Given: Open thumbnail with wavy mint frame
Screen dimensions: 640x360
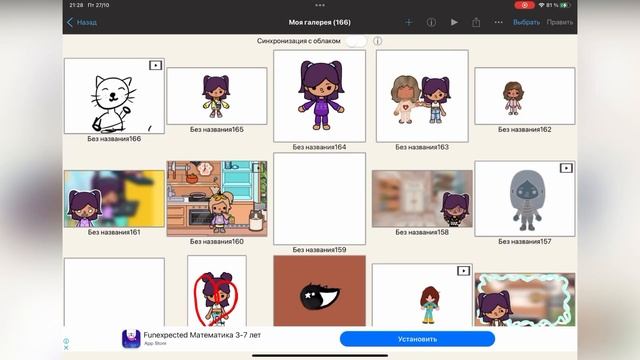Looking at the screenshot, I should pos(525,300).
